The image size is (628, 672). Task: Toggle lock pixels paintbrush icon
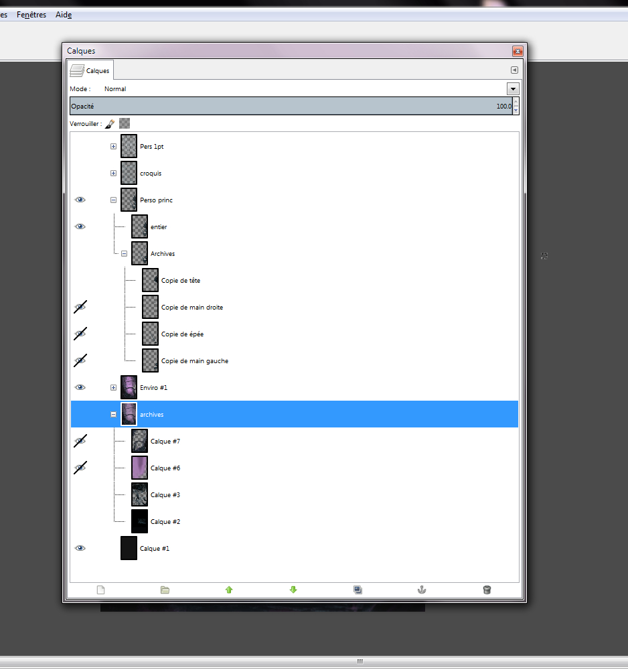(x=110, y=124)
